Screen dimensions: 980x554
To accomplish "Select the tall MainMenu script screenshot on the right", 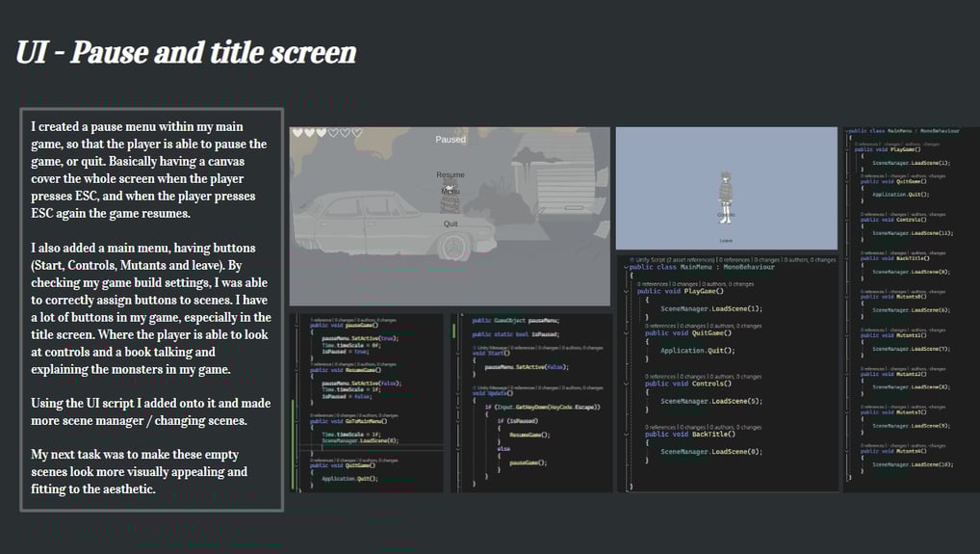I will pos(912,309).
